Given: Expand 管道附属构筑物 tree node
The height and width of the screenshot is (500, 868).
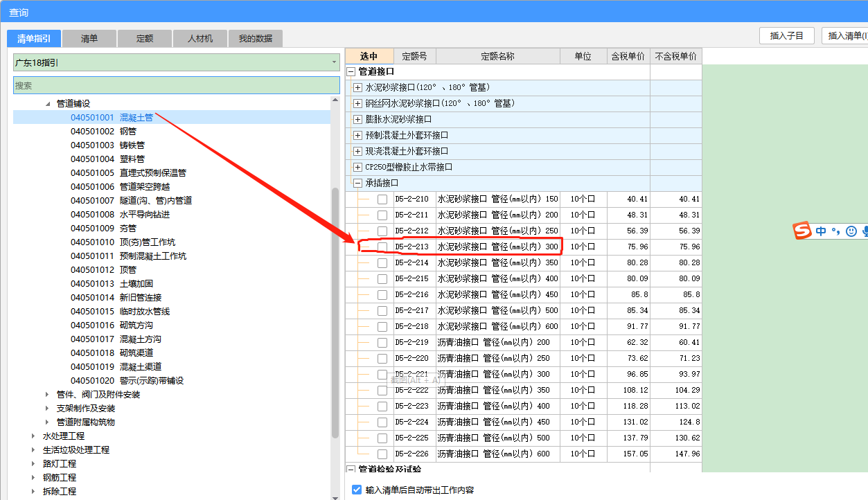Looking at the screenshot, I should coord(48,422).
